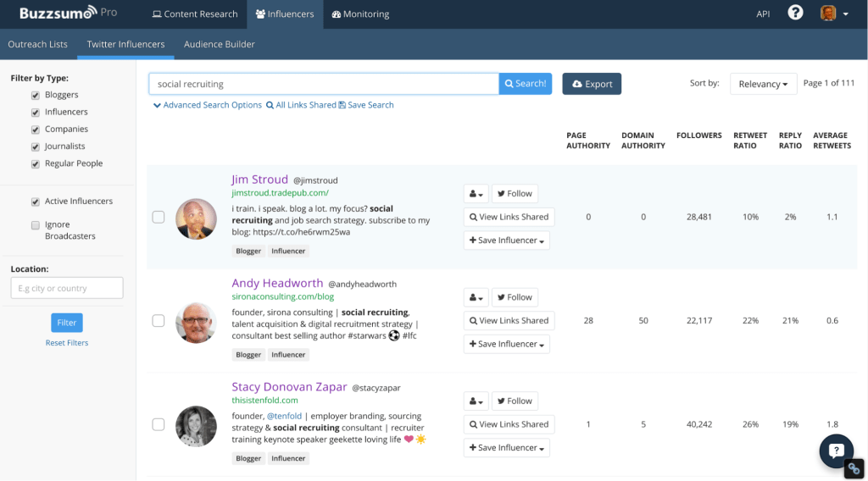Screen dimensions: 868x481
Task: Open jimstroud.tradepub.com link
Action: pos(280,193)
